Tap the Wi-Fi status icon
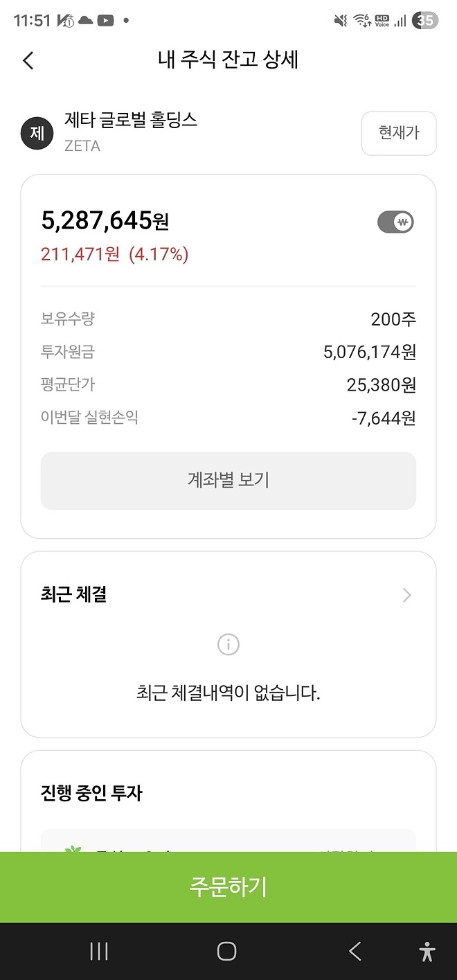This screenshot has height=980, width=457. tap(361, 20)
